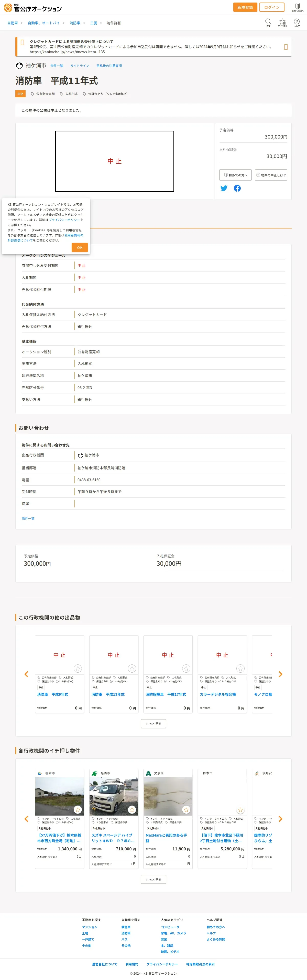Open footer 救急車 link
This screenshot has height=980, width=307.
coord(126,927)
